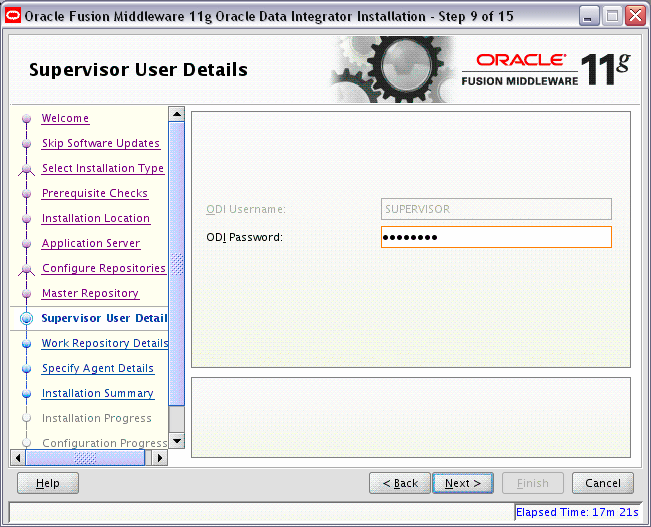Click the Oracle icon in title bar
Viewport: 651px width, 527px height.
pyautogui.click(x=13, y=16)
